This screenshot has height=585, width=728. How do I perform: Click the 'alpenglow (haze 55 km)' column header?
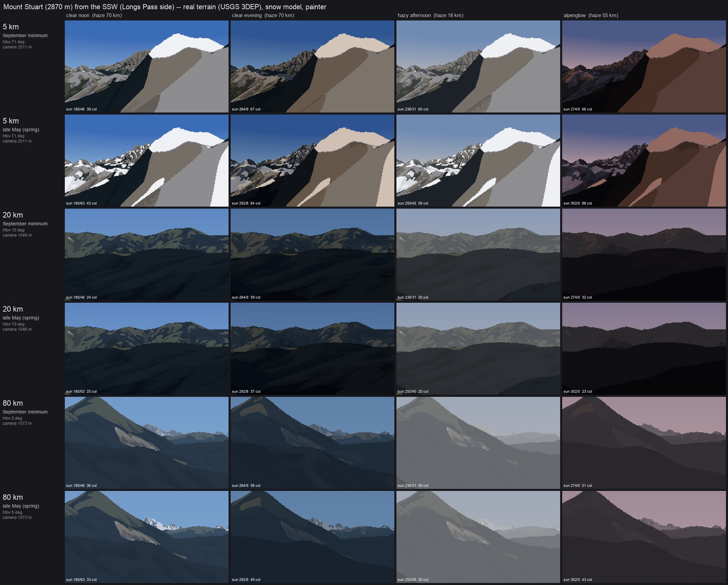tap(591, 15)
